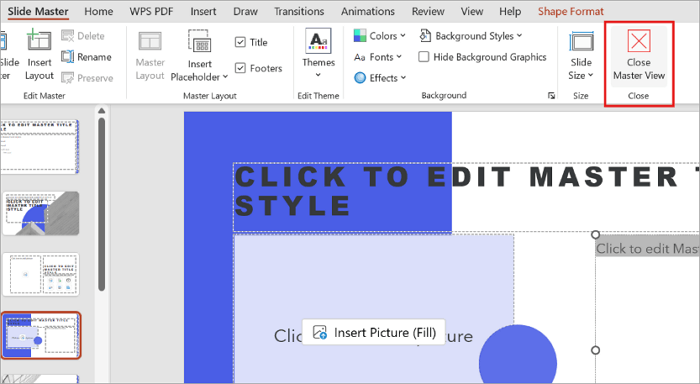Open the Themes gallery icon
Image resolution: width=700 pixels, height=384 pixels.
pos(318,41)
